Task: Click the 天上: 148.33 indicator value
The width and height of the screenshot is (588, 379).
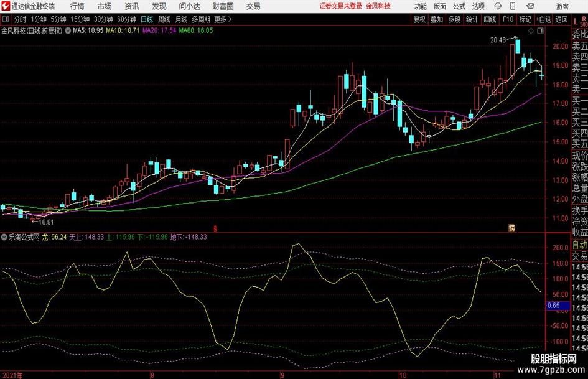Action: [86, 236]
